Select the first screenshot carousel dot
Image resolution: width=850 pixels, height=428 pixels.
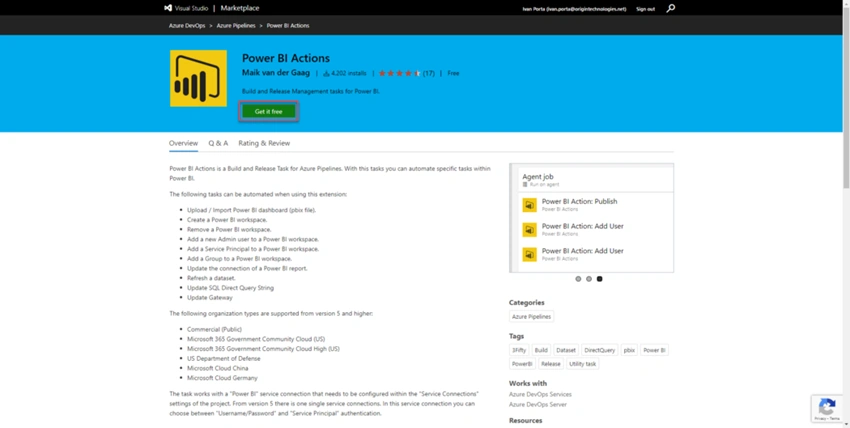(578, 279)
